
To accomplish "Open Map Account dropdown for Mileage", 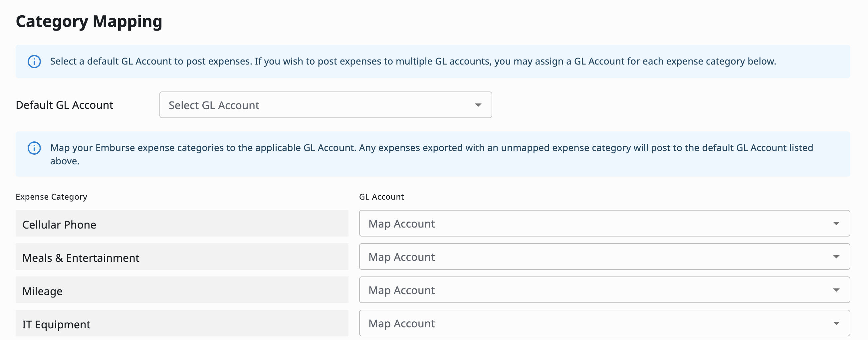I will tap(604, 290).
